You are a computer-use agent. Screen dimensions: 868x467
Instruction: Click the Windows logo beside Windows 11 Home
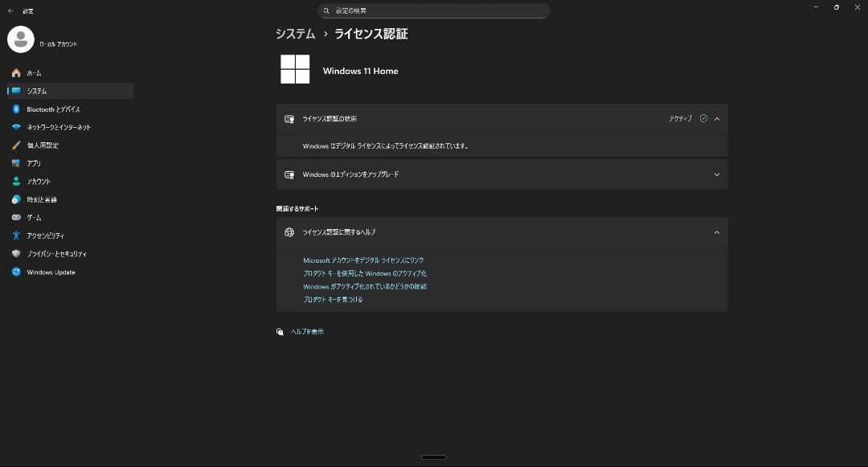(x=295, y=69)
